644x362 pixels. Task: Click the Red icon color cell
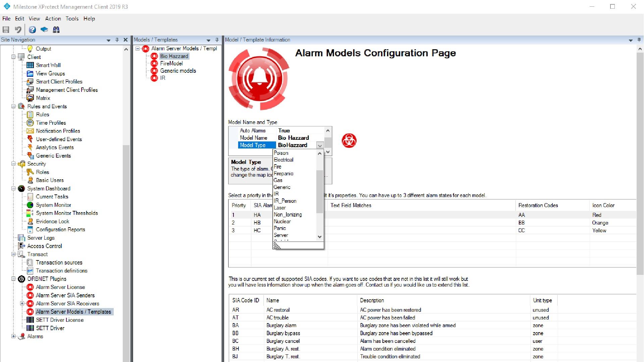click(x=612, y=215)
